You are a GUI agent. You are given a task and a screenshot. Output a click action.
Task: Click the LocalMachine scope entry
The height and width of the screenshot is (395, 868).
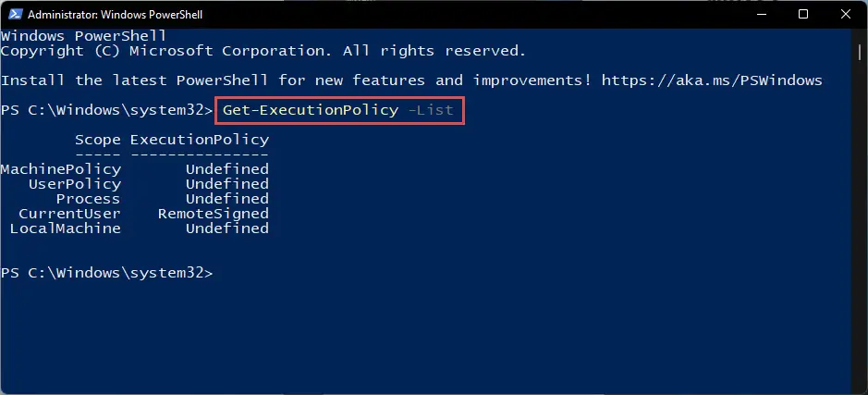click(x=66, y=228)
